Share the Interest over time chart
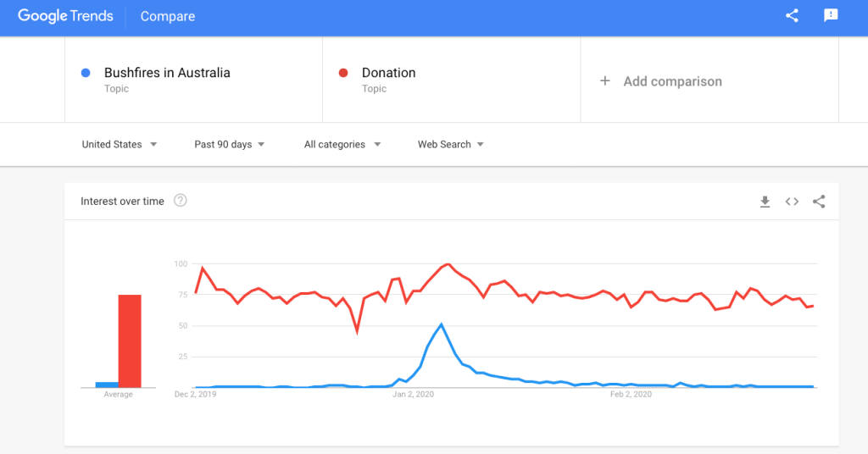 click(819, 202)
